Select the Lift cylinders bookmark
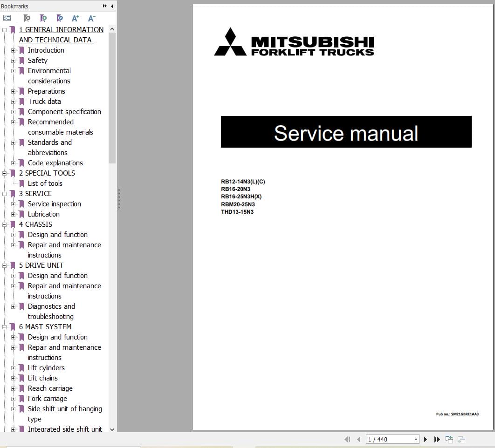 pos(46,368)
